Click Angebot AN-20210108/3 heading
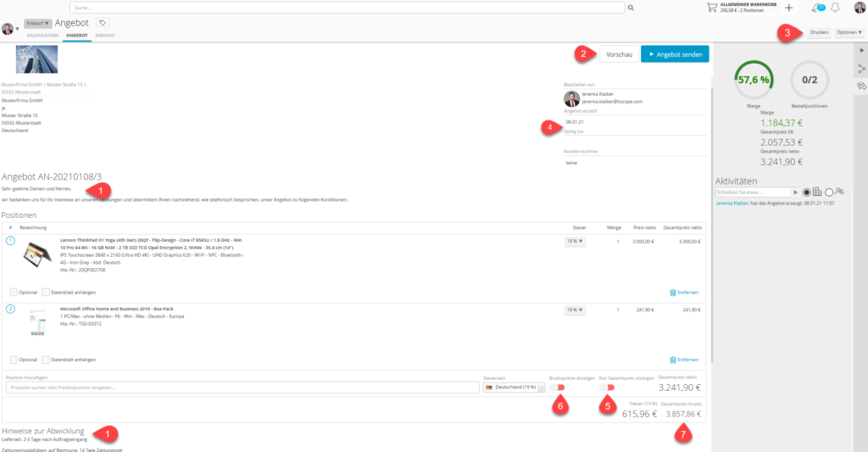The image size is (868, 452). point(52,176)
